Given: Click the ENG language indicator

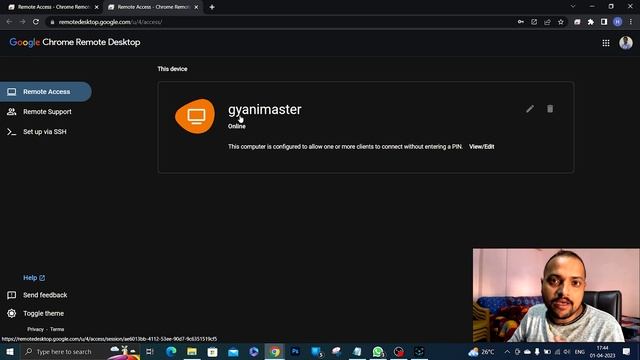Looking at the screenshot, I should (580, 352).
